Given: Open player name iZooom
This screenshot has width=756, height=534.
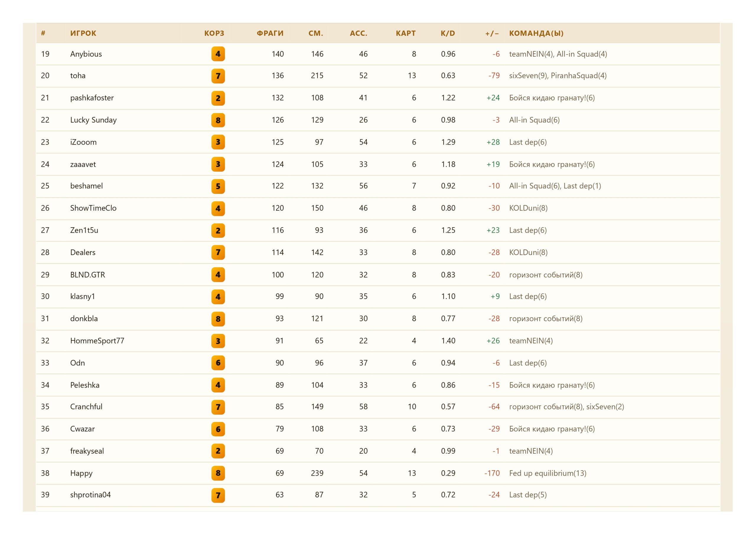Looking at the screenshot, I should point(83,142).
